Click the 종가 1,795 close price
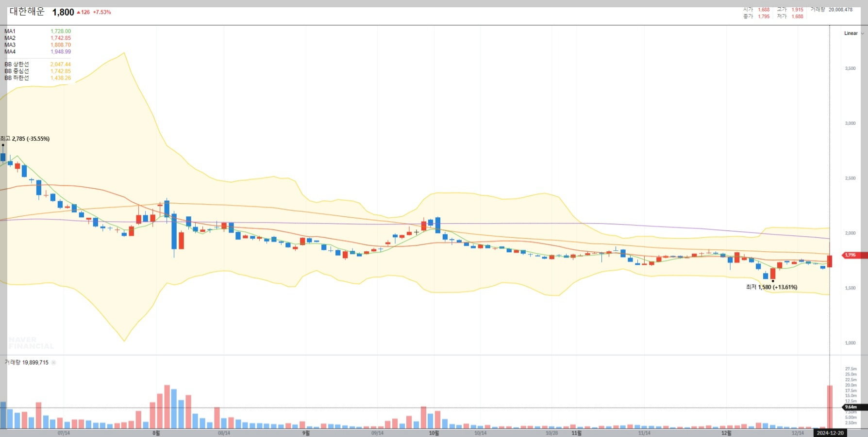Viewport: 868px width, 437px height. (x=756, y=16)
